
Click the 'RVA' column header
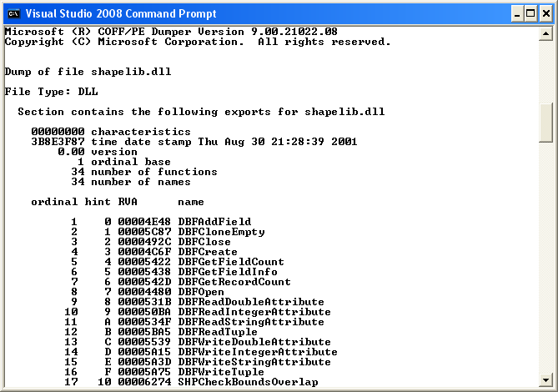pyautogui.click(x=128, y=202)
